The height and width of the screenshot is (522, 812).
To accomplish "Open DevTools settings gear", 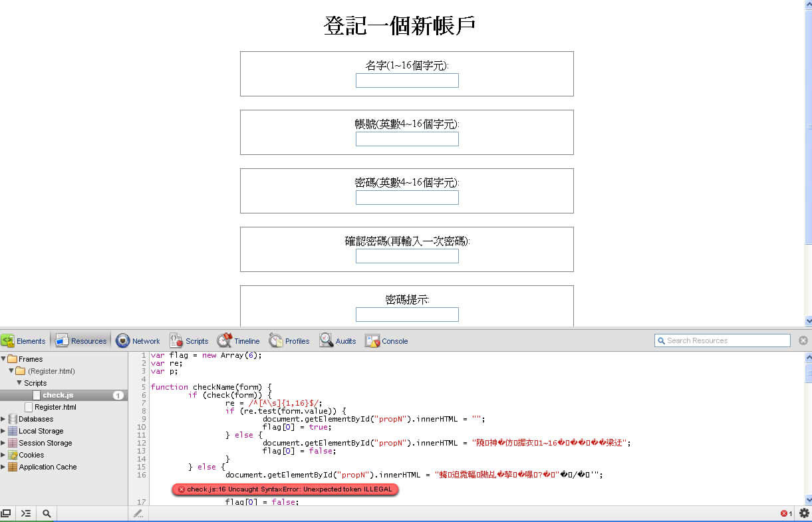I will 804,513.
